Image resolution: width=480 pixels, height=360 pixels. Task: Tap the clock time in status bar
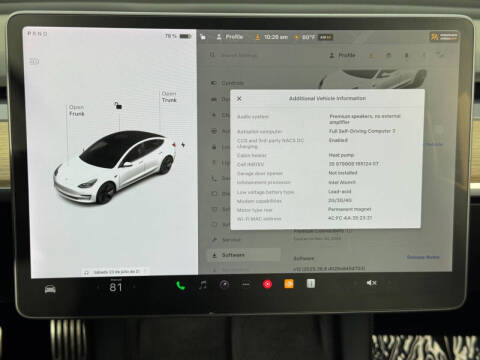276,37
